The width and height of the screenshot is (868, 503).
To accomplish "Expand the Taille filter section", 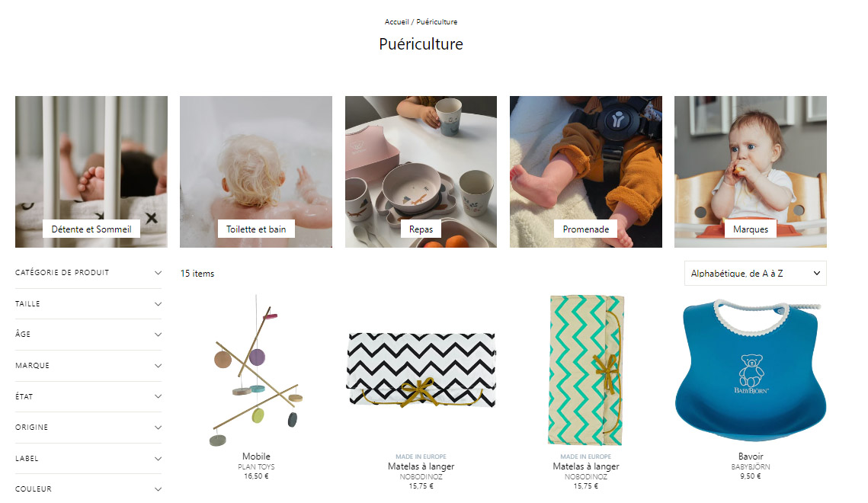I will 88,304.
